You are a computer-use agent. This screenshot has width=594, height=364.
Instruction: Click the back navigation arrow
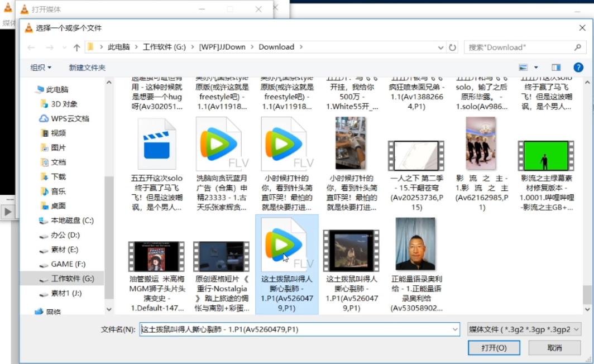32,47
